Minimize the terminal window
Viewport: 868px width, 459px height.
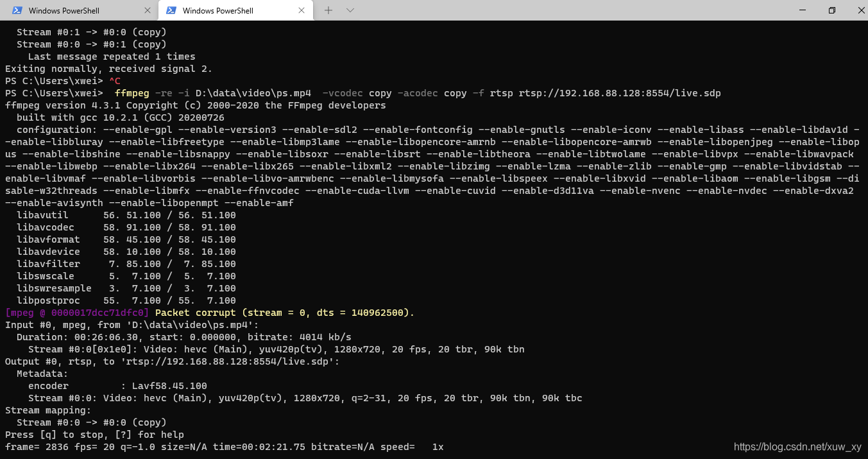tap(802, 10)
